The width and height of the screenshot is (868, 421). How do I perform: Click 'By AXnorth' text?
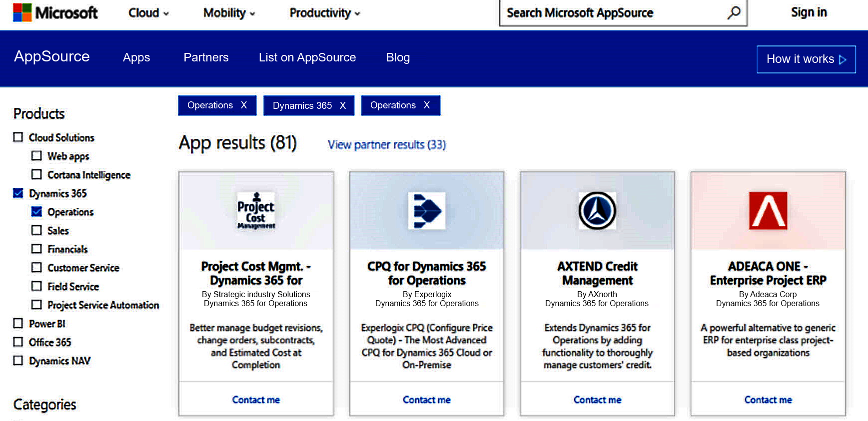(x=597, y=295)
